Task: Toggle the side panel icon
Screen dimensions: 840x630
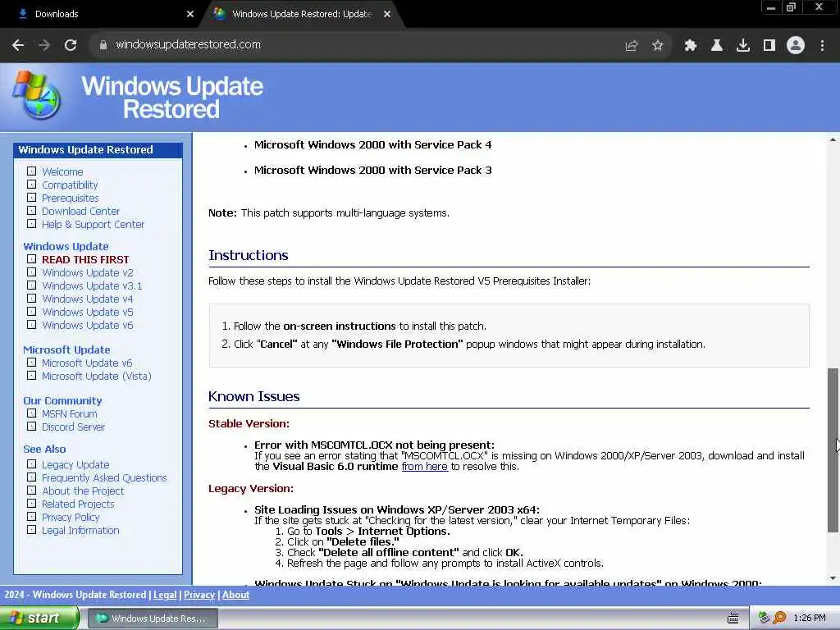Action: point(769,46)
